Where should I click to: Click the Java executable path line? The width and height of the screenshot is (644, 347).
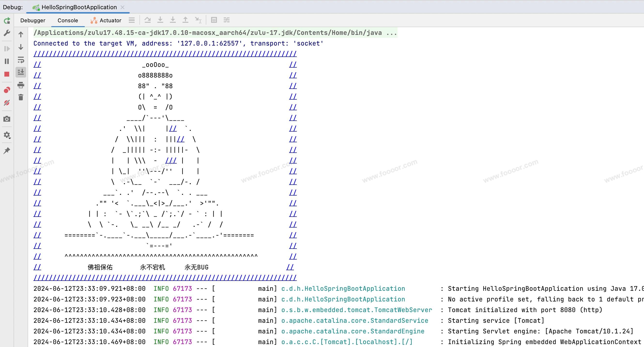(215, 33)
